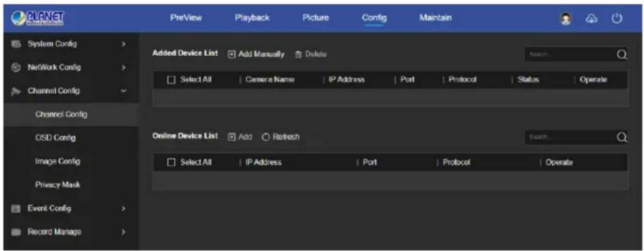The width and height of the screenshot is (644, 251).
Task: Click Operate header in Added Device List
Action: [593, 80]
